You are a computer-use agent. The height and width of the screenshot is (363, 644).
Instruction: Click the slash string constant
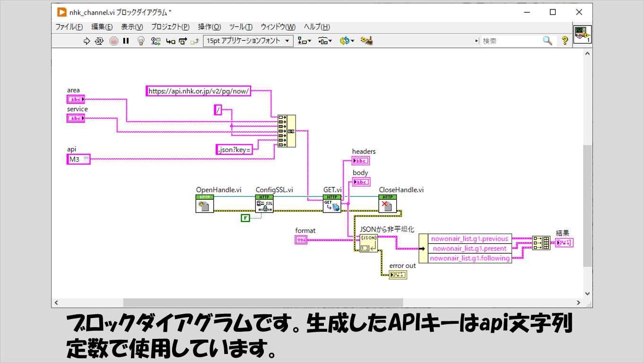(218, 110)
